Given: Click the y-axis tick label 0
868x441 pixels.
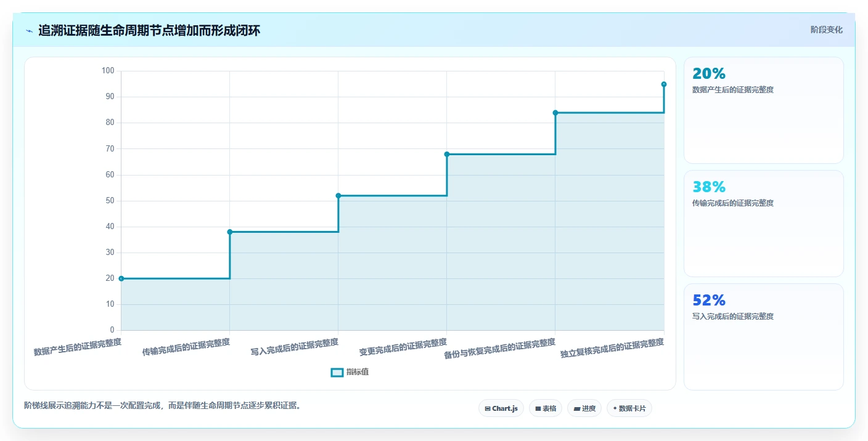Looking at the screenshot, I should (x=112, y=330).
